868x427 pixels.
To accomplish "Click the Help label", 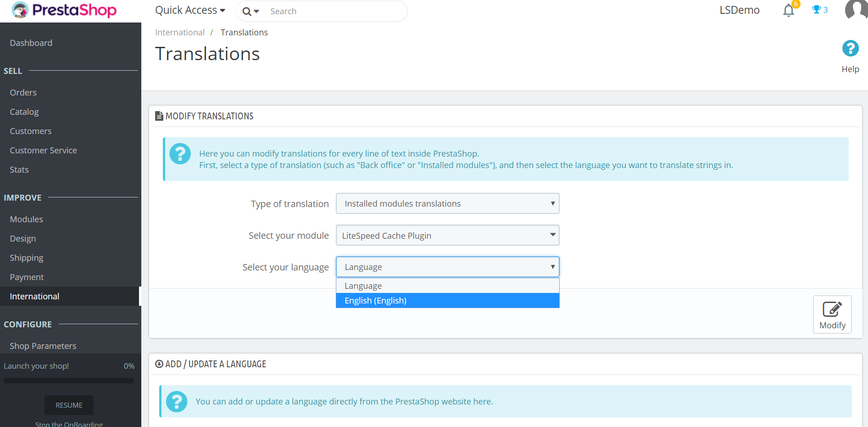I will click(850, 69).
